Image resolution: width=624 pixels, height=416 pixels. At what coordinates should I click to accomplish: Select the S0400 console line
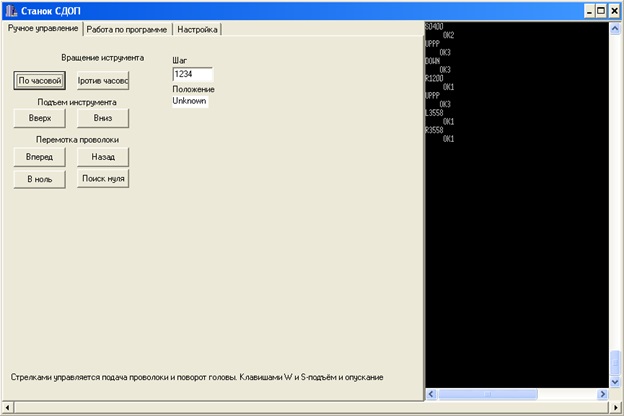pyautogui.click(x=434, y=27)
